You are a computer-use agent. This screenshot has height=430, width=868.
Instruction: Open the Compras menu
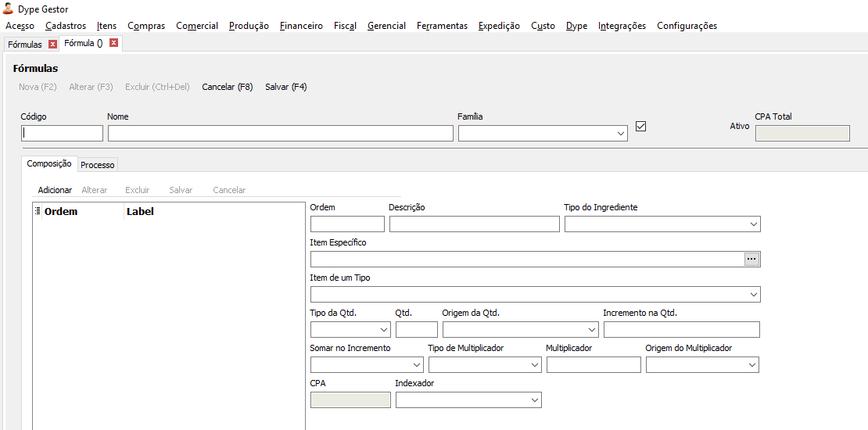tap(146, 26)
